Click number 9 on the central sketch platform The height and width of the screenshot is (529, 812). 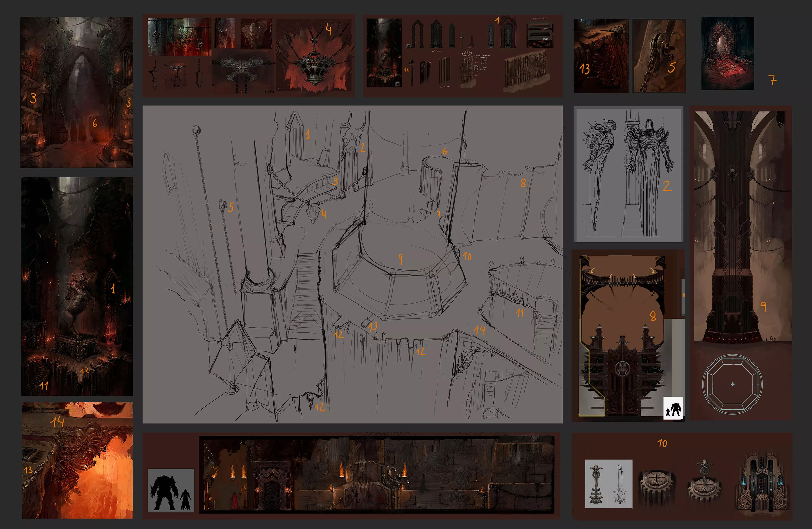pos(401,259)
